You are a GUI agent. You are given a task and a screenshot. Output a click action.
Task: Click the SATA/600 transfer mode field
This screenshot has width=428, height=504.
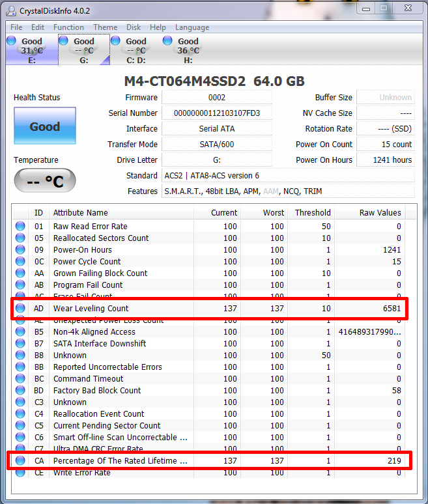(217, 145)
